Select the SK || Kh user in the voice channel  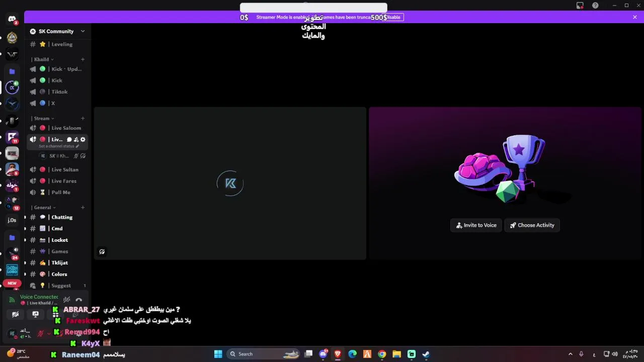62,156
